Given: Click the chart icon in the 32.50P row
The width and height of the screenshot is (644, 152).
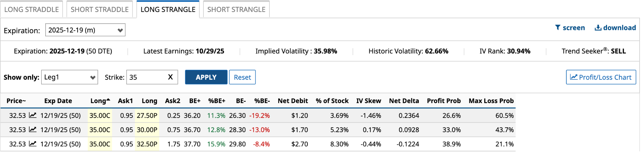Looking at the screenshot, I should tap(33, 144).
